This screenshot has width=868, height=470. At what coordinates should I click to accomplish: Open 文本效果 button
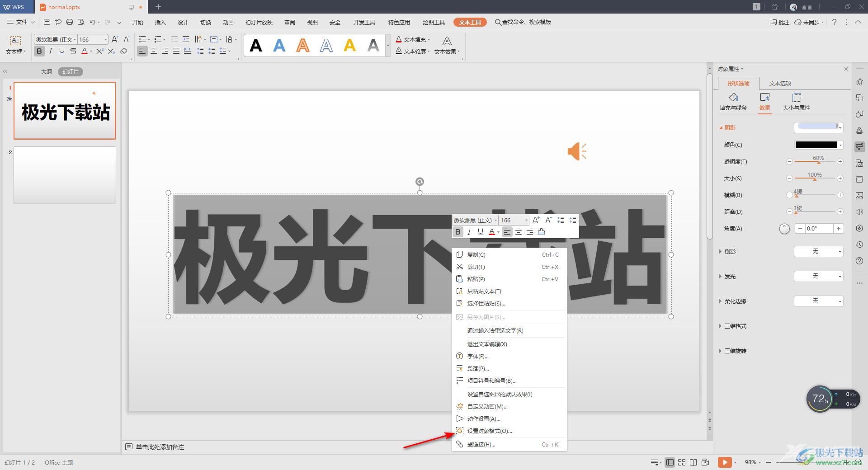point(447,45)
